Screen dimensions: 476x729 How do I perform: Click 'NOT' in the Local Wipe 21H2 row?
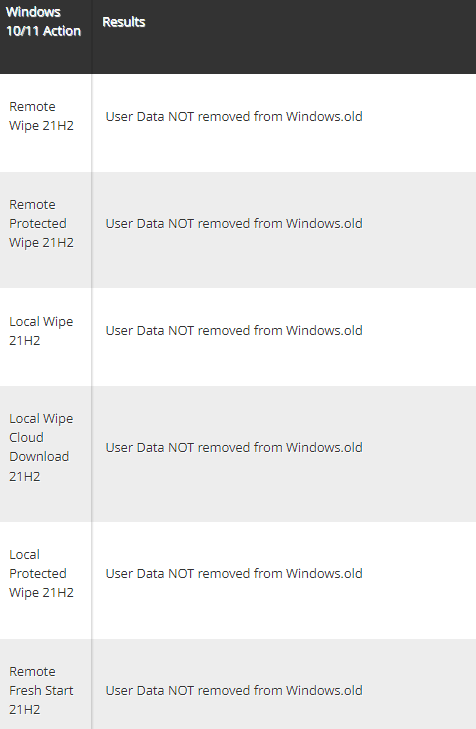click(181, 331)
